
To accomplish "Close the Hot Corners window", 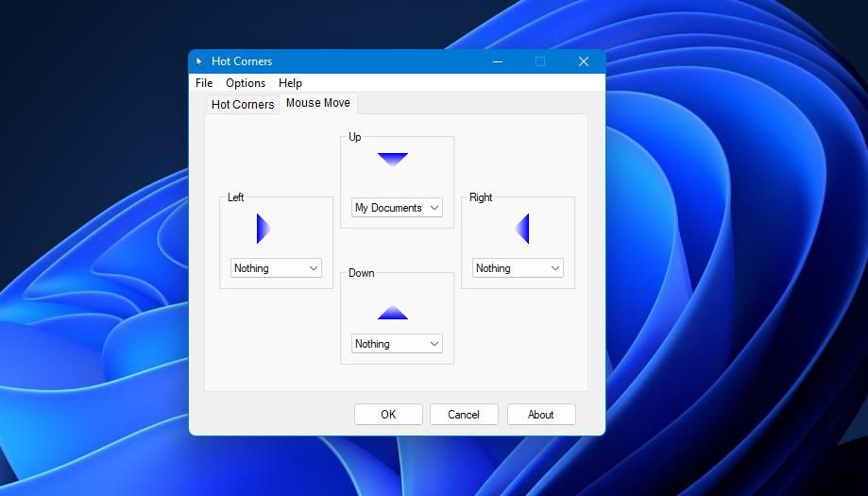I will point(584,61).
